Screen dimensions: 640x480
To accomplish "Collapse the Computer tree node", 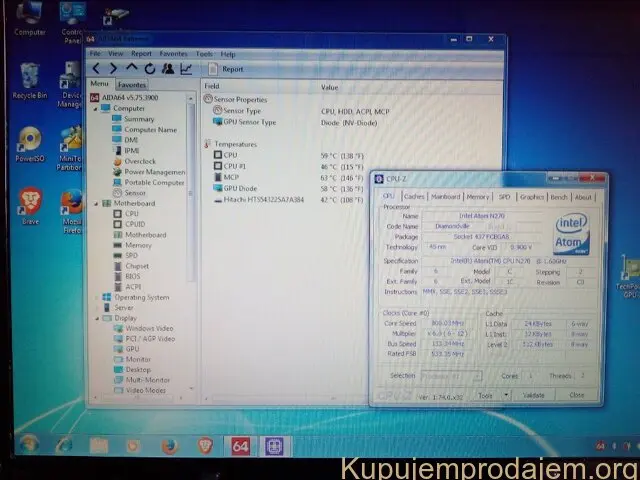I will click(x=96, y=108).
